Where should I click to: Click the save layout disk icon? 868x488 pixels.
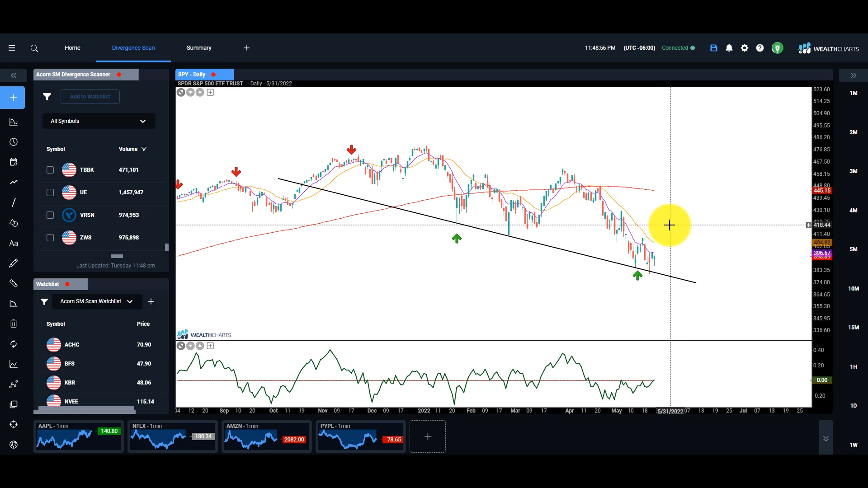[x=714, y=48]
